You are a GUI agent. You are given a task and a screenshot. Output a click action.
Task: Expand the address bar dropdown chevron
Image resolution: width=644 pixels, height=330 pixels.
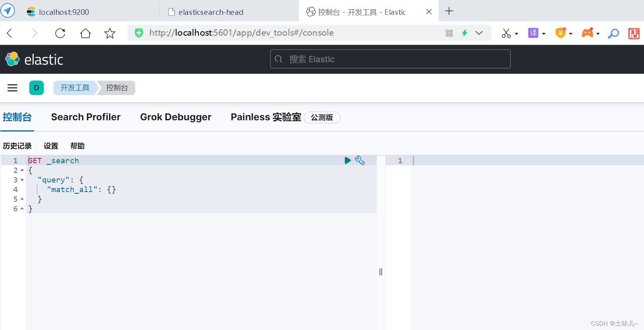pos(479,33)
